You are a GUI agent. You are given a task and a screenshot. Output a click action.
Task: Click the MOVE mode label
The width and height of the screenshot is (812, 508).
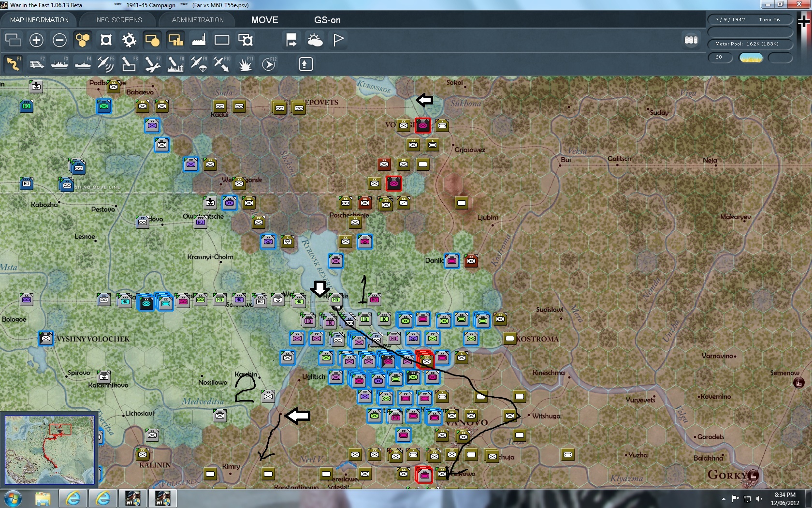point(264,20)
